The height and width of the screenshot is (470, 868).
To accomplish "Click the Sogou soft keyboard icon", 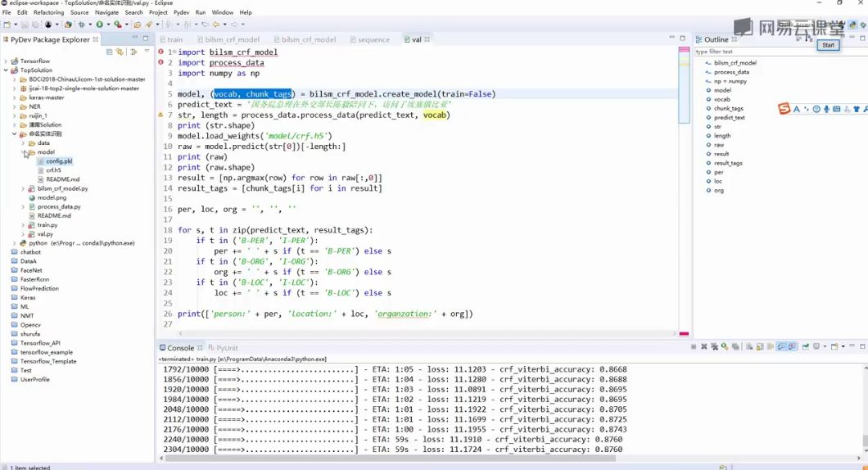I will 836,109.
